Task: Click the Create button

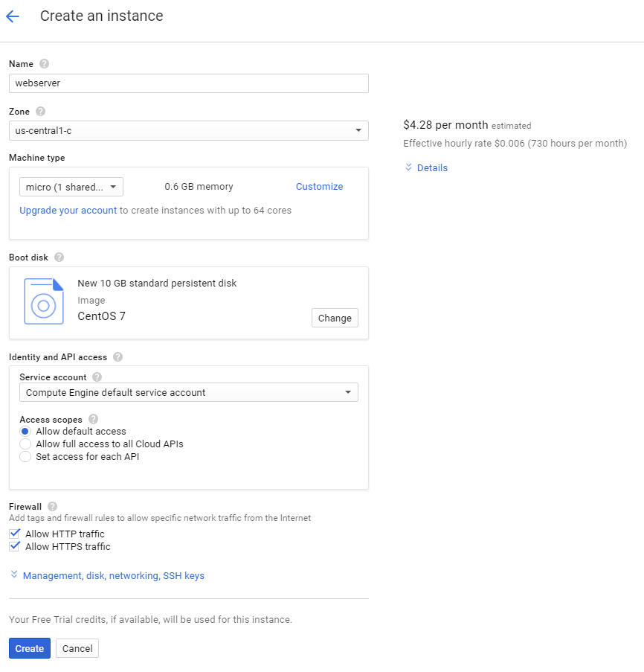Action: [x=29, y=648]
